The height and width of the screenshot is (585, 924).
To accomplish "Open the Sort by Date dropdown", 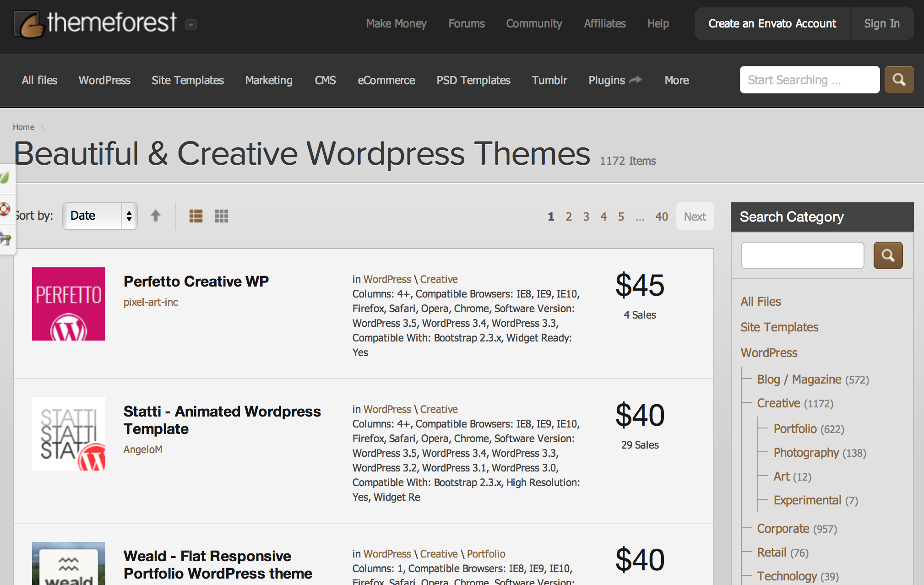I will pos(100,216).
